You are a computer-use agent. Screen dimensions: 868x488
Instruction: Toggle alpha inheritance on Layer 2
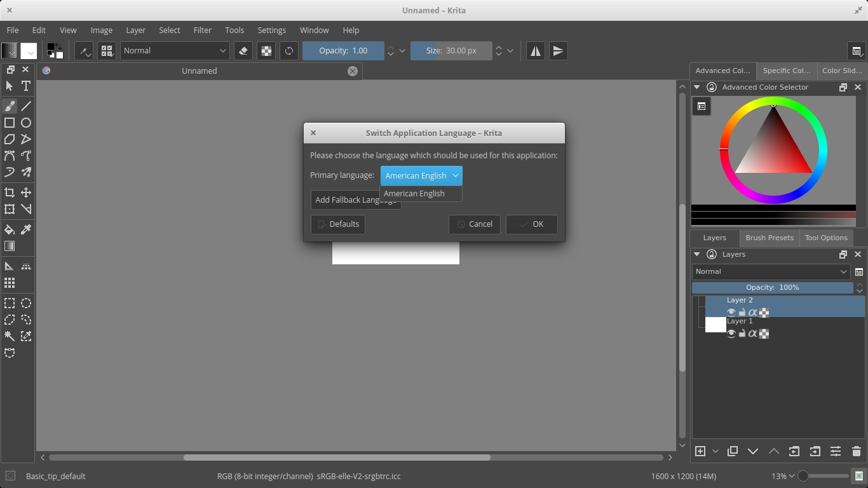click(752, 312)
